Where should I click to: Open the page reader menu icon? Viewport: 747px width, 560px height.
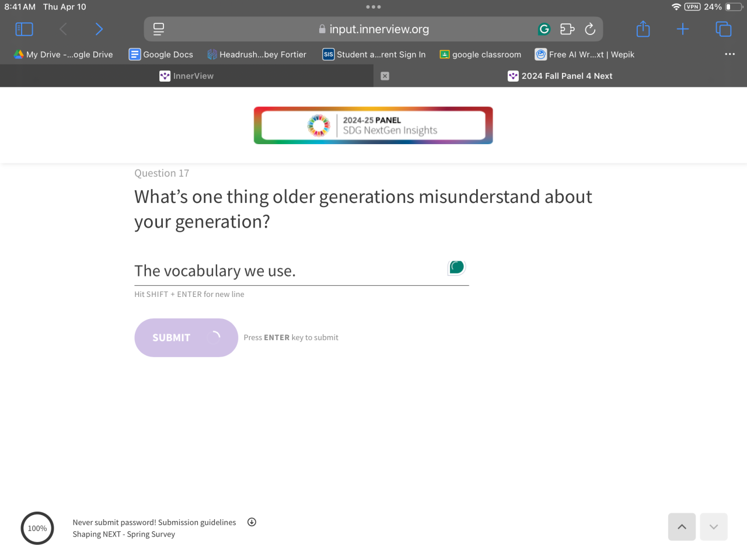(x=159, y=29)
